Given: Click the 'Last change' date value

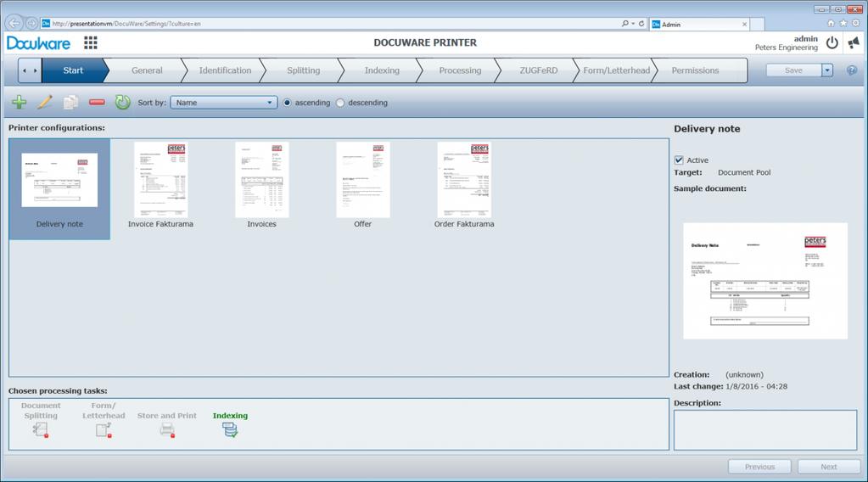Looking at the screenshot, I should point(756,386).
